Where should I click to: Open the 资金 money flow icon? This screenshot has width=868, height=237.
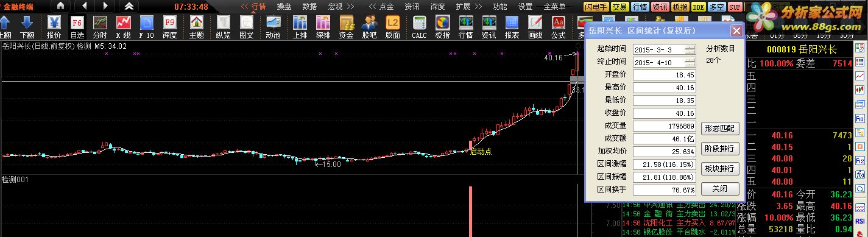point(346,26)
